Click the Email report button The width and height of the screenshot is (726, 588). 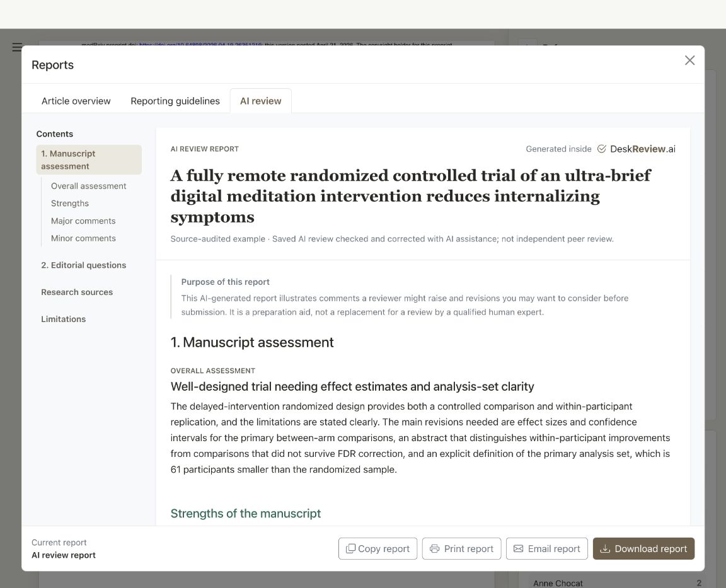tap(547, 549)
